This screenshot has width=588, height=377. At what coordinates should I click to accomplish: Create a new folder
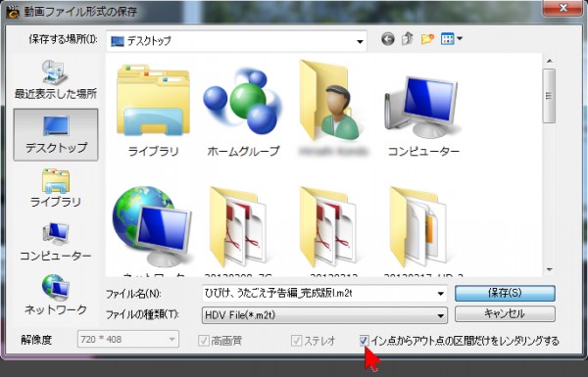(x=427, y=38)
